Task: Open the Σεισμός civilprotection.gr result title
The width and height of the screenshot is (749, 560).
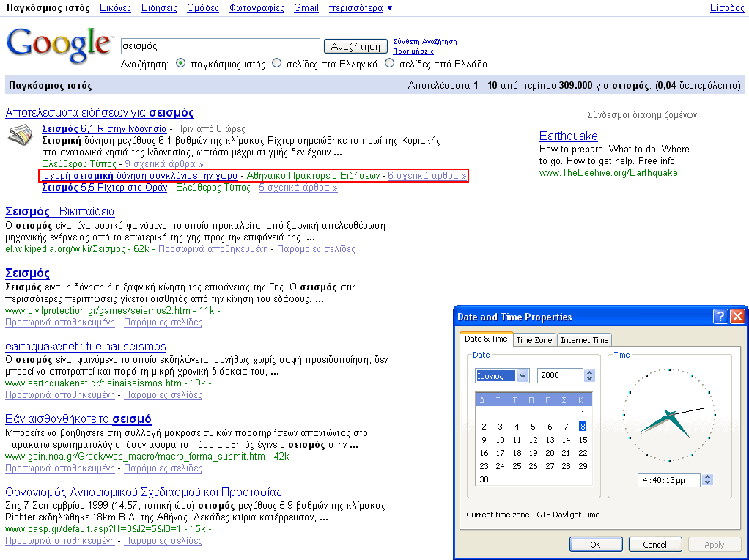Action: [27, 273]
